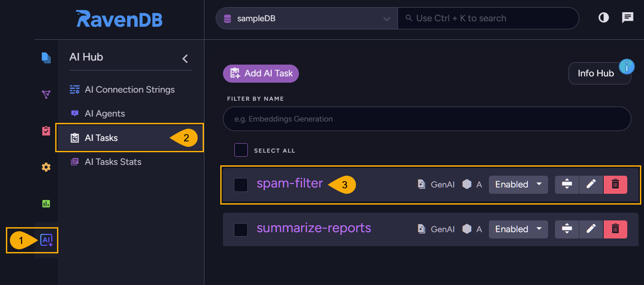Open the Settings gear sidebar icon
The image size is (644, 285).
(x=46, y=167)
